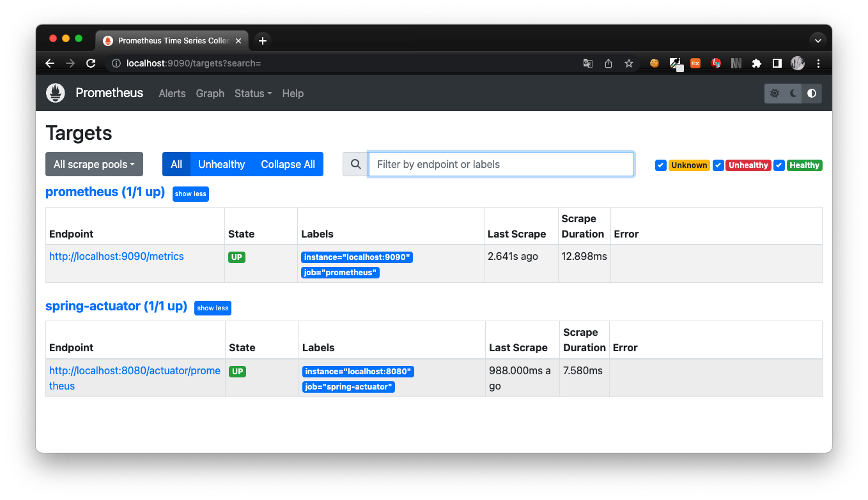This screenshot has height=500, width=868.
Task: Click the Targets page heading
Action: [79, 133]
